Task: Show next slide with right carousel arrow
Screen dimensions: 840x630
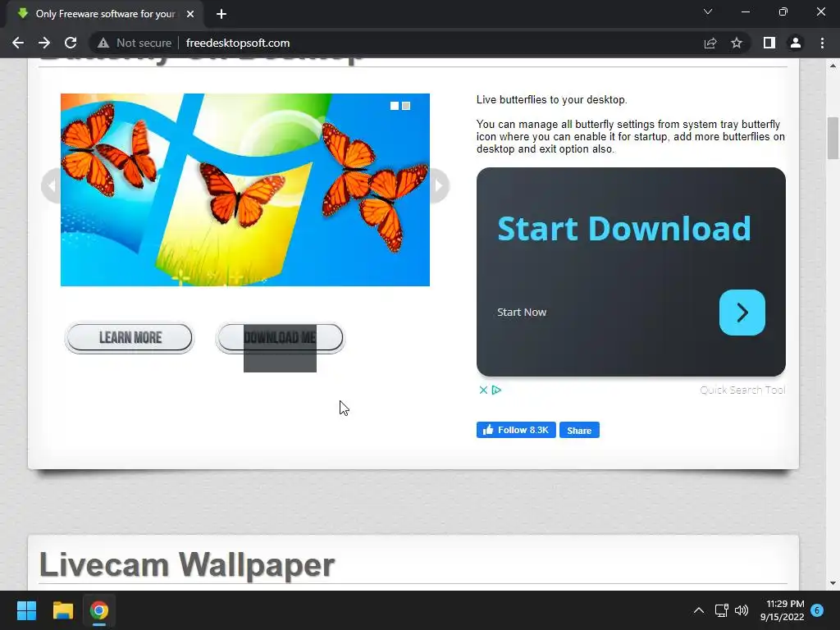Action: [x=439, y=186]
